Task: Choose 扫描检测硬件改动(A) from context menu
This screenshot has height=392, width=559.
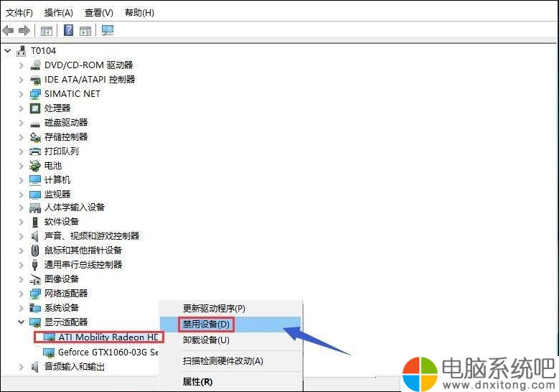Action: (x=230, y=361)
